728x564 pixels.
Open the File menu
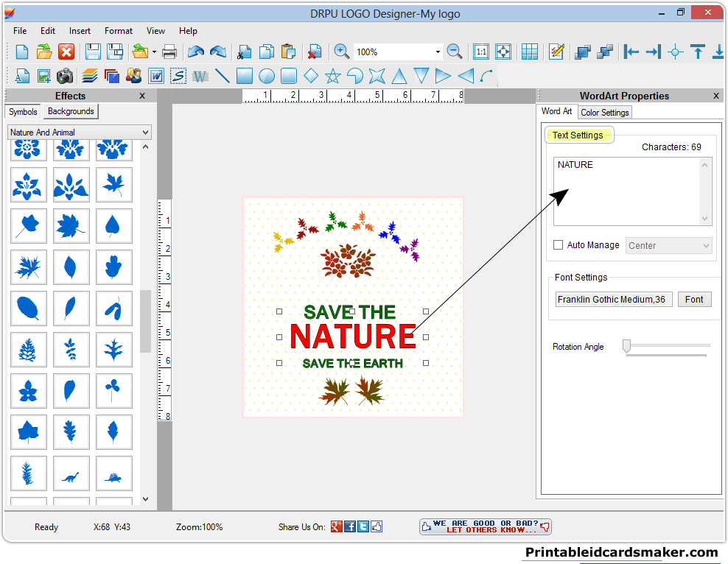pyautogui.click(x=20, y=31)
